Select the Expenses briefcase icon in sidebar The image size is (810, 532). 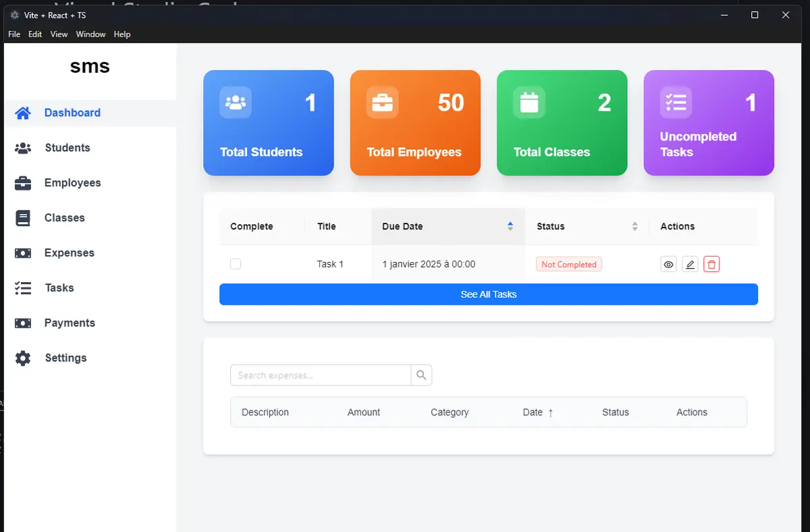click(22, 252)
